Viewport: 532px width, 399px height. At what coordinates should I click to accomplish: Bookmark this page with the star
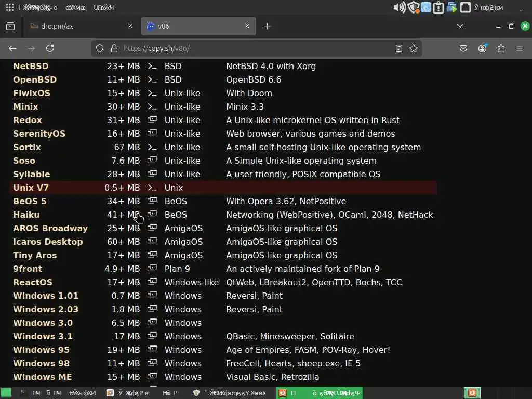(x=413, y=48)
